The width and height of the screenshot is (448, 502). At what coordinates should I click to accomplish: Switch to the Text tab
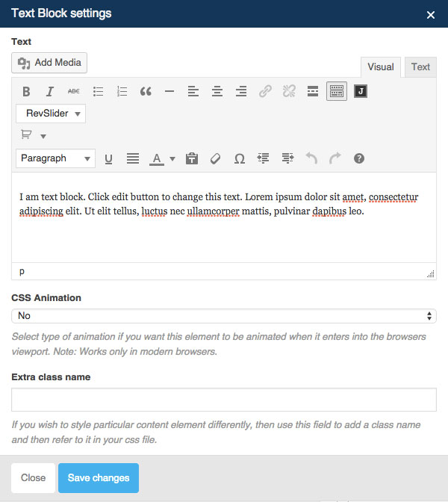[x=420, y=67]
